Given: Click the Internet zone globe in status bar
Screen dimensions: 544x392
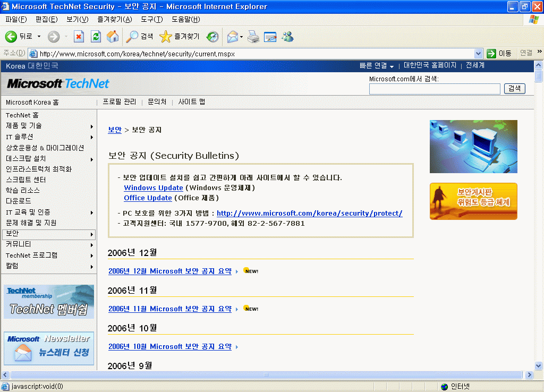Looking at the screenshot, I should (445, 387).
